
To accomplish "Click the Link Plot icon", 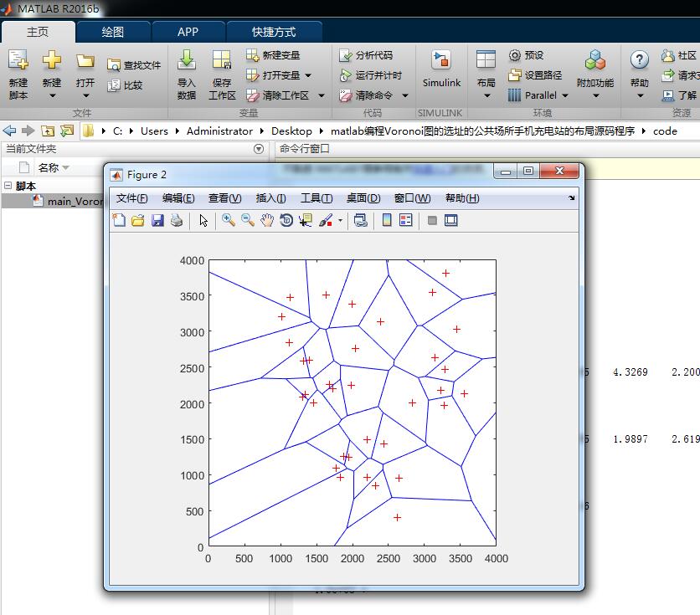I will point(360,220).
